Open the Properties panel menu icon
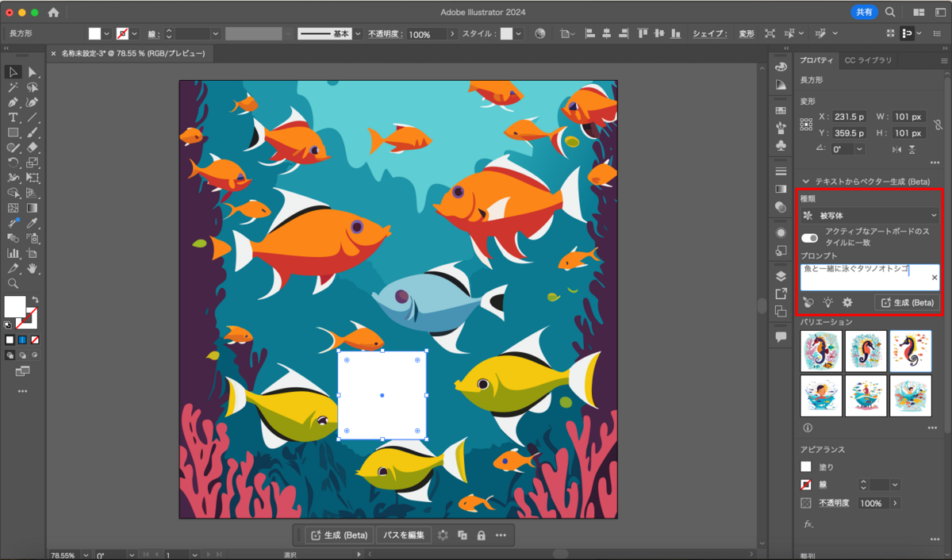 click(x=943, y=60)
